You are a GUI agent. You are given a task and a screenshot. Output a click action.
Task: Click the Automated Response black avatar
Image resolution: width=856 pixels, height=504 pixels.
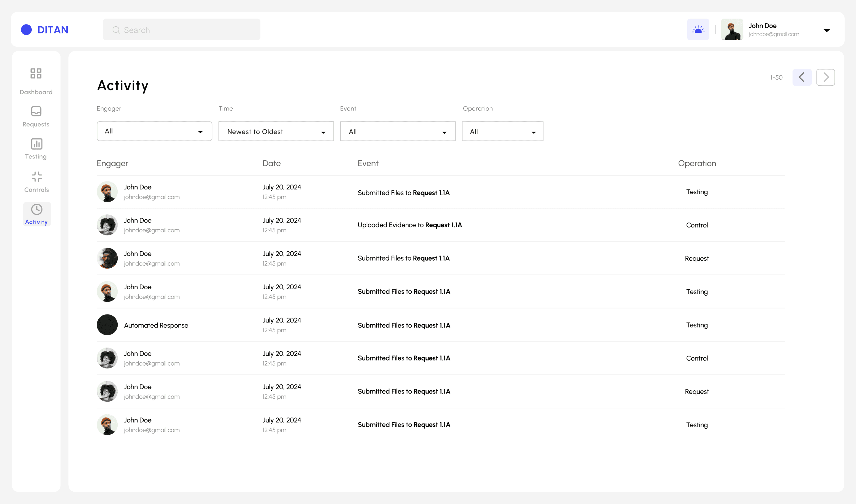(x=107, y=325)
